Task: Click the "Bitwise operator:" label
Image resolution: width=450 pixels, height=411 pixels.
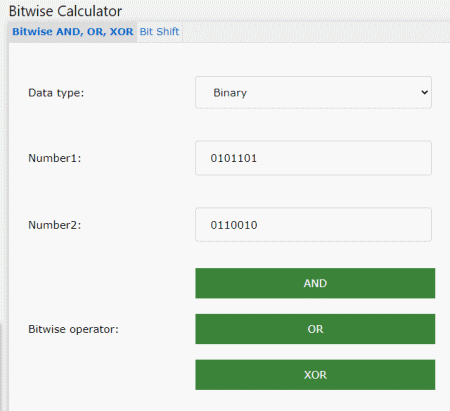Action: point(73,329)
